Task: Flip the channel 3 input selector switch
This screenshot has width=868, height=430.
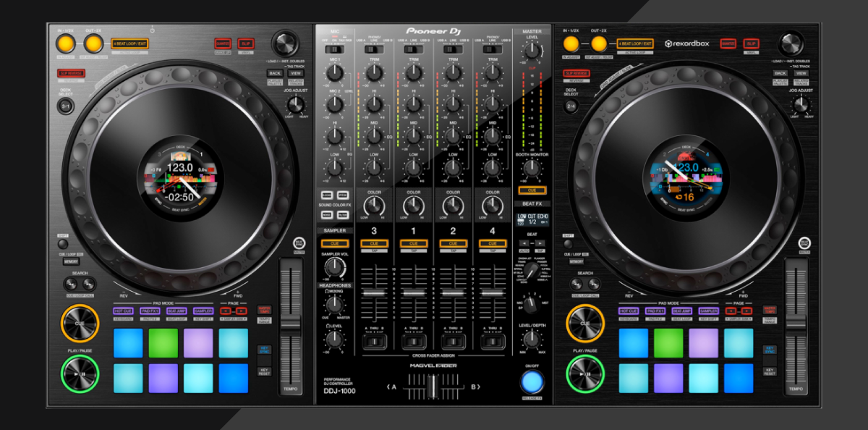Action: pos(375,49)
